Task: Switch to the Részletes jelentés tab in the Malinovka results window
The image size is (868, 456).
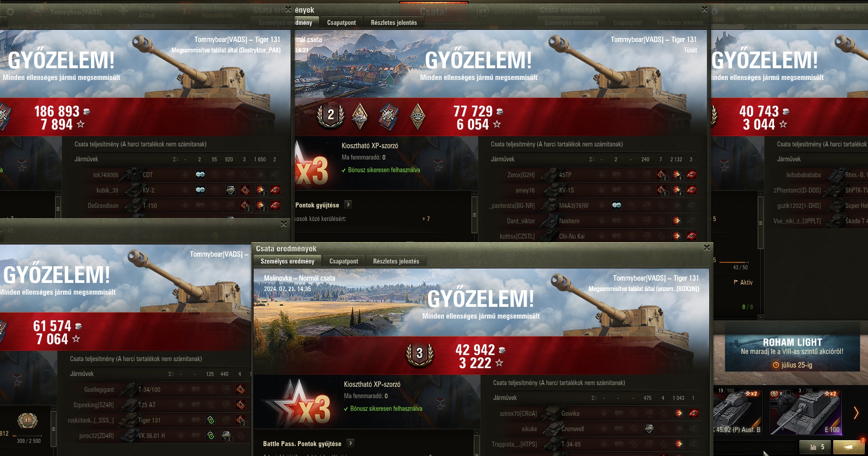Action: [396, 261]
